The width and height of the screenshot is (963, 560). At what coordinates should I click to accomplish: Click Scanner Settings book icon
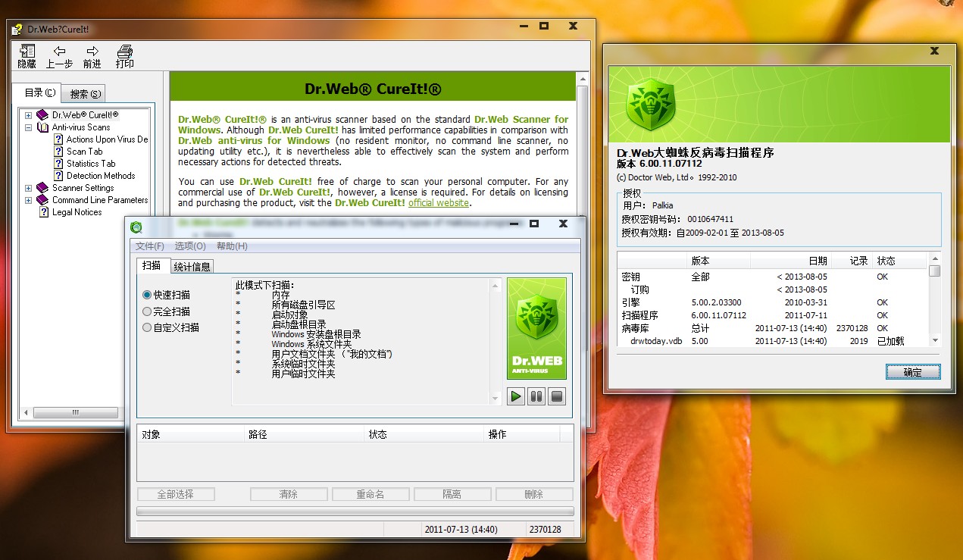tap(42, 188)
